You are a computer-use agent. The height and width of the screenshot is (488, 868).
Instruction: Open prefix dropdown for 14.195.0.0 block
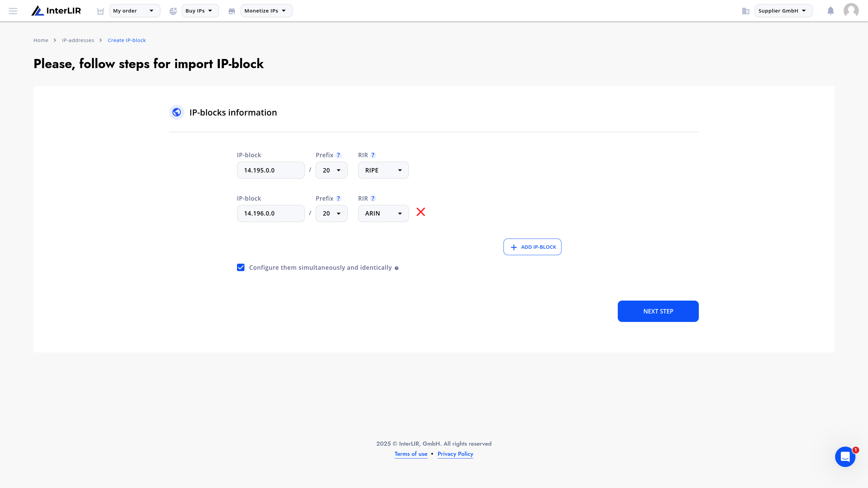click(331, 170)
